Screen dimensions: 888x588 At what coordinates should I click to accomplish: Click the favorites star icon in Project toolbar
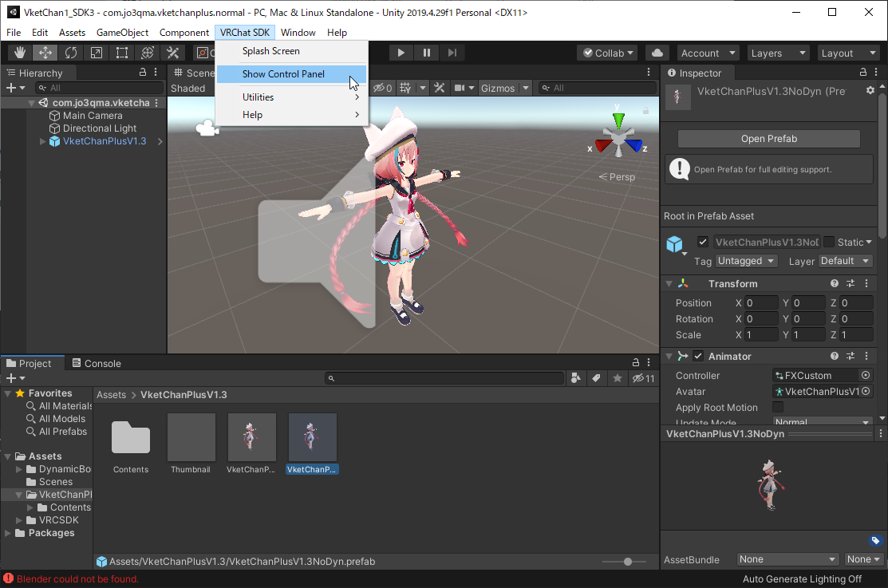617,378
